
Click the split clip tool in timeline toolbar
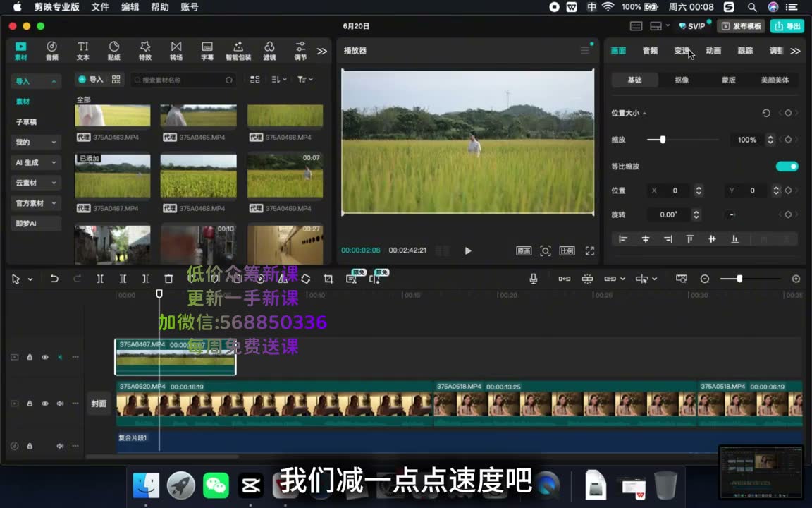(100, 279)
